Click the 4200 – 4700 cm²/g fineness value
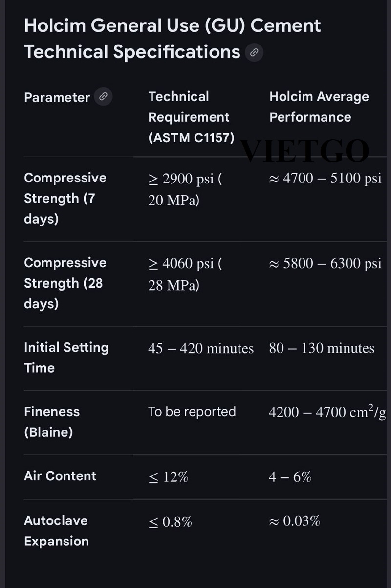The image size is (391, 588). click(x=327, y=412)
